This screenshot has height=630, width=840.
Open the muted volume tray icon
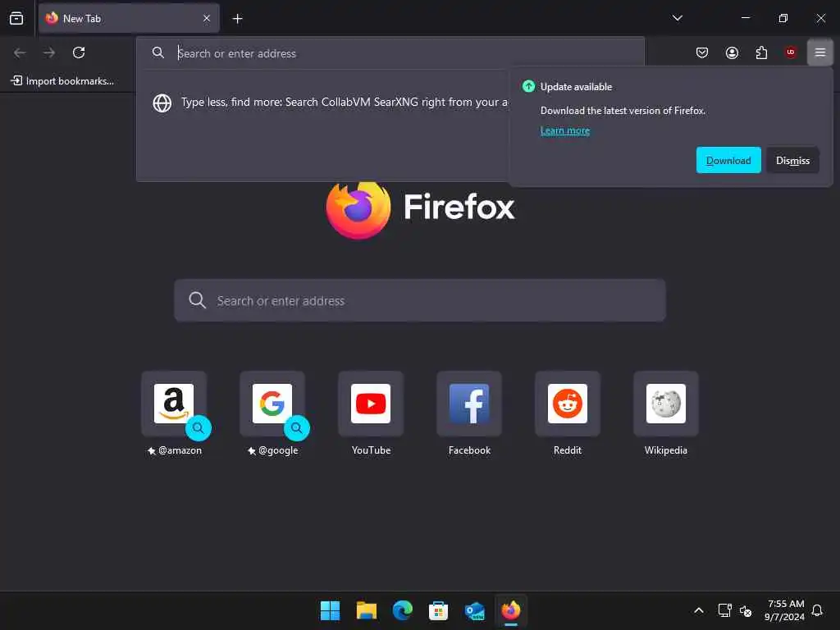pos(745,610)
